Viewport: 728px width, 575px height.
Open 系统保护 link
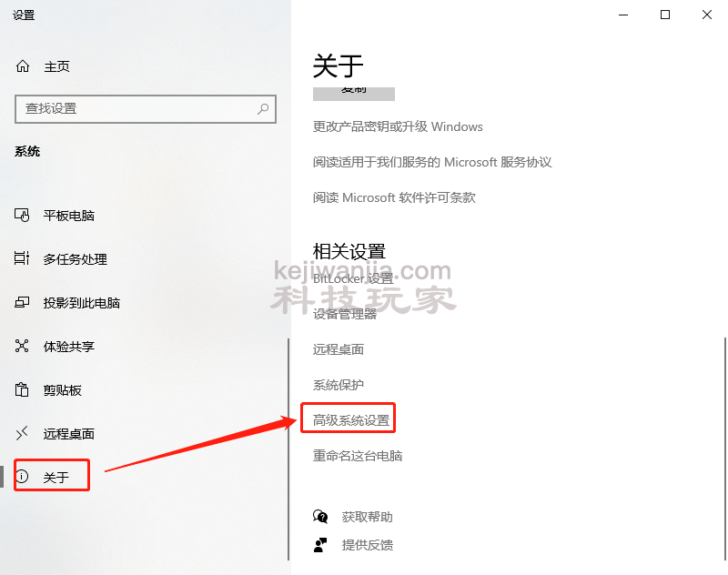coord(338,385)
